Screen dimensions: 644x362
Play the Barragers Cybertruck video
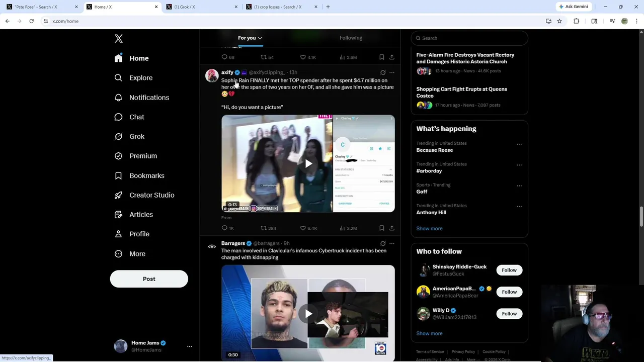[308, 314]
